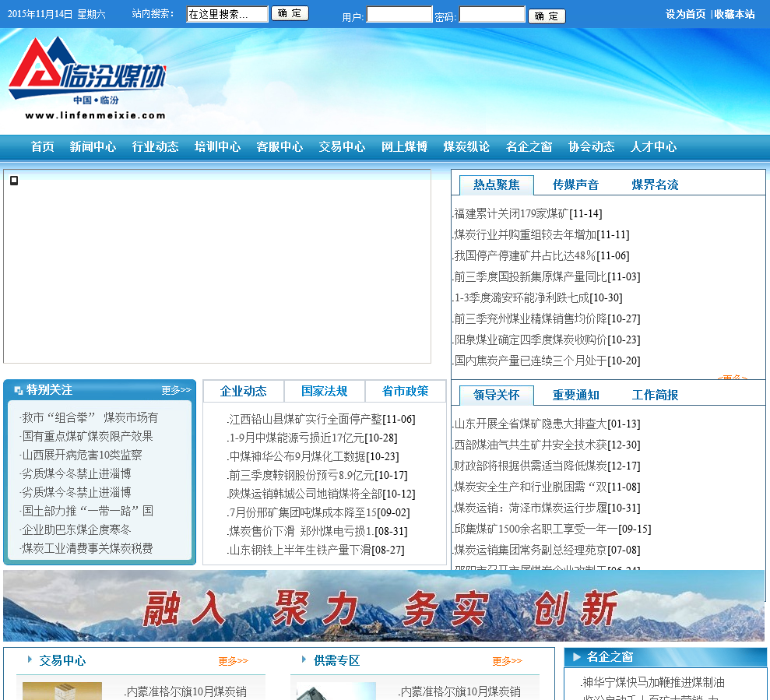Open 培训中心 in navigation bar

pos(217,147)
